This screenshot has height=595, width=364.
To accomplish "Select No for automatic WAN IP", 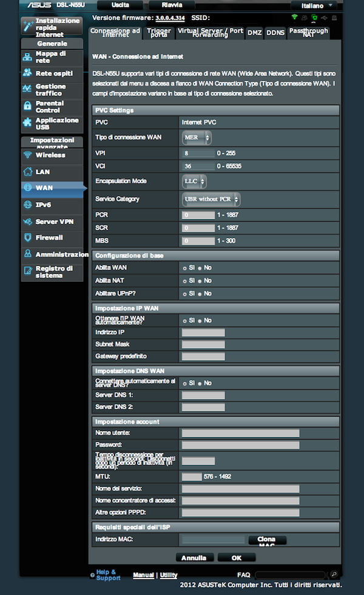I will [200, 321].
